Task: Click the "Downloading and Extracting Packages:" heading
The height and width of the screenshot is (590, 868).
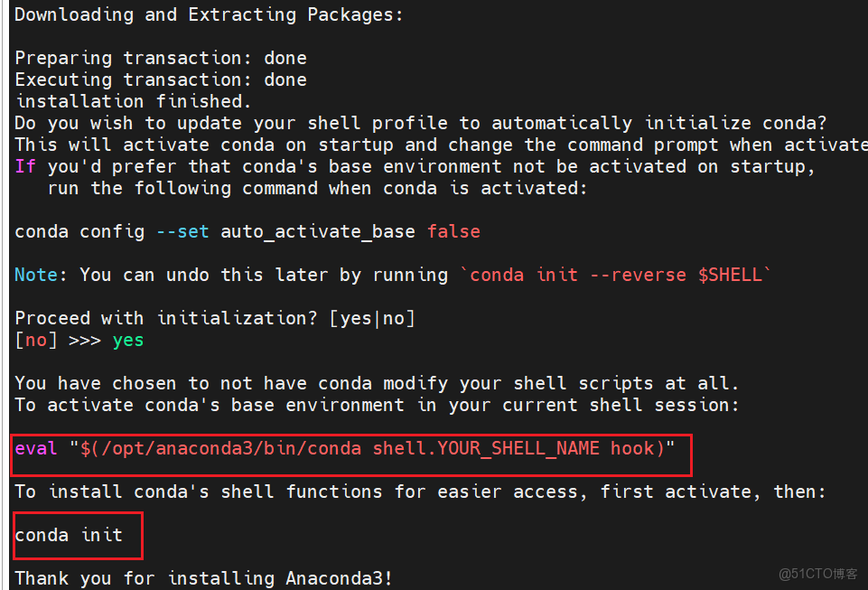Action: [x=210, y=14]
